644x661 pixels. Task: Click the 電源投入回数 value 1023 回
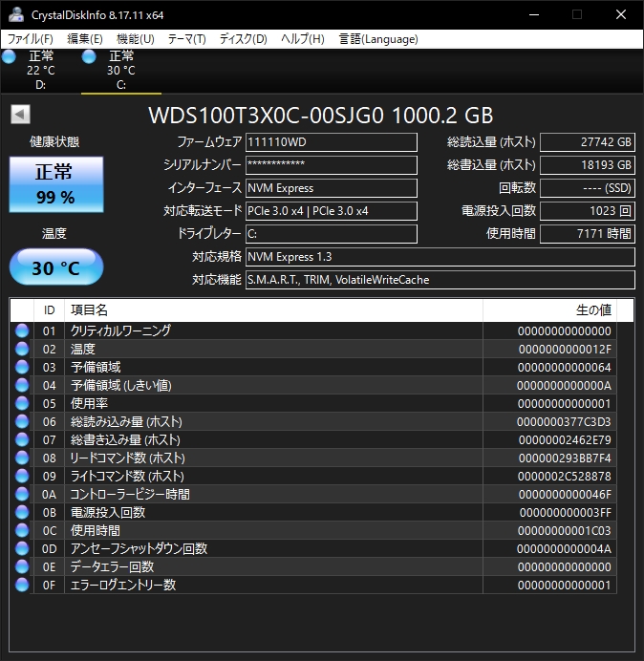[588, 211]
